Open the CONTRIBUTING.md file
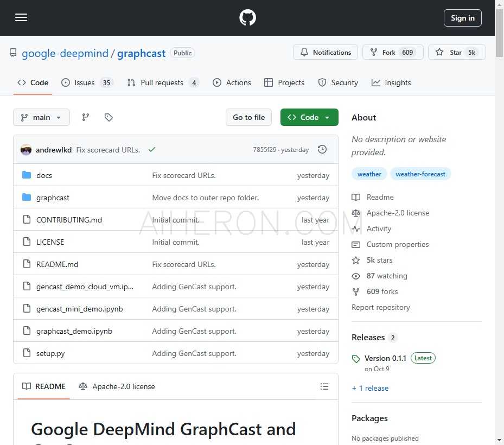 69,220
